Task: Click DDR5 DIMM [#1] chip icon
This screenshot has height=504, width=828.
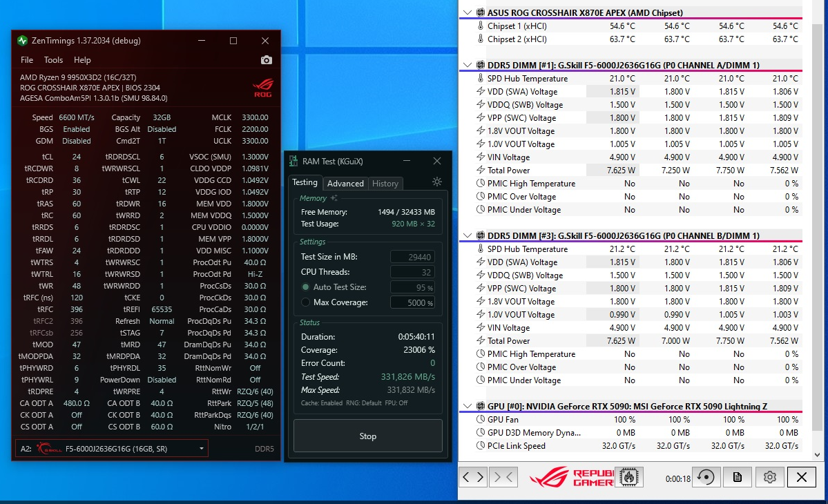Action: [x=481, y=65]
